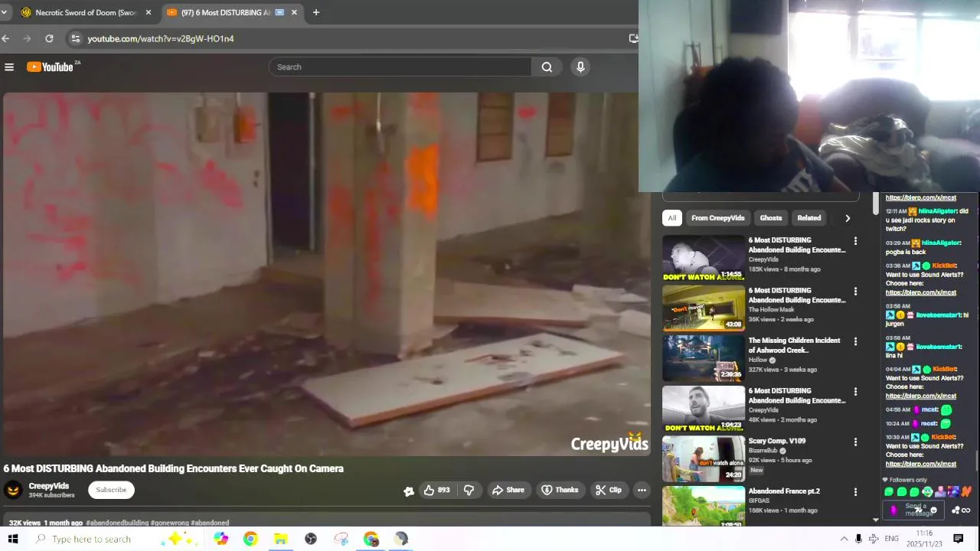The width and height of the screenshot is (980, 551).
Task: Open Windows notification center icon
Action: coord(958,539)
